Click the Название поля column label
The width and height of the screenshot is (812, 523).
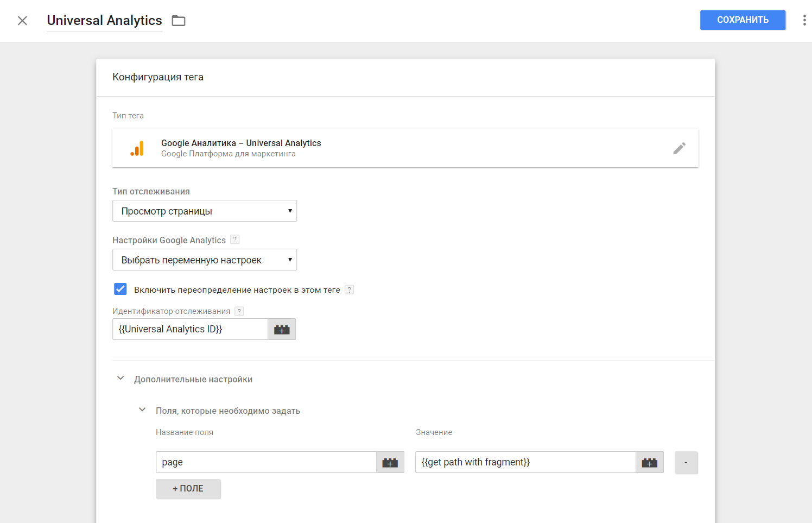(185, 432)
